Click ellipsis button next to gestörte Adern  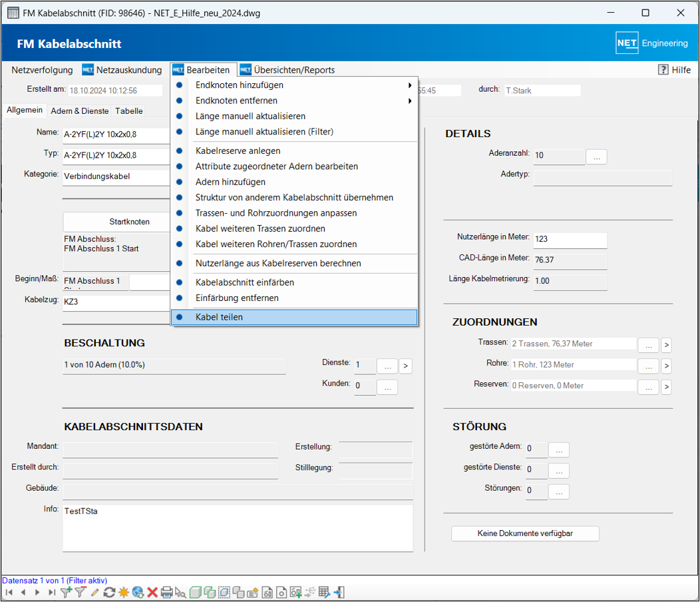[559, 450]
